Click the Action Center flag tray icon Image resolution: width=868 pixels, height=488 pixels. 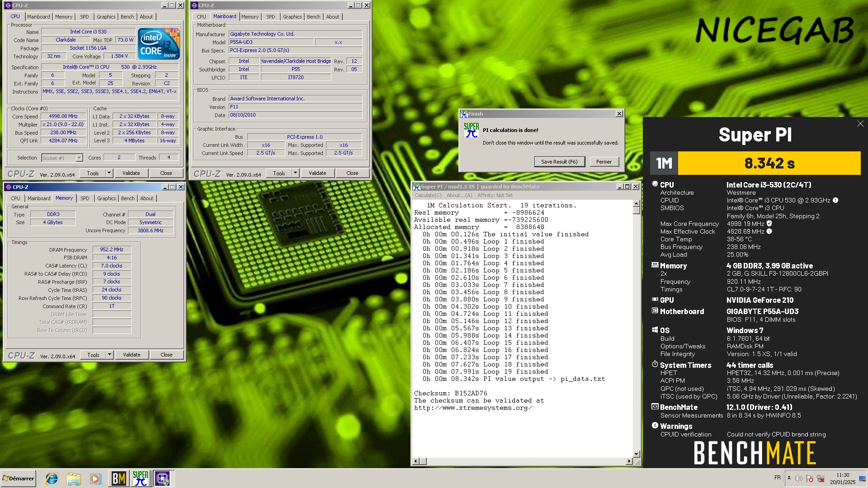tap(810, 479)
